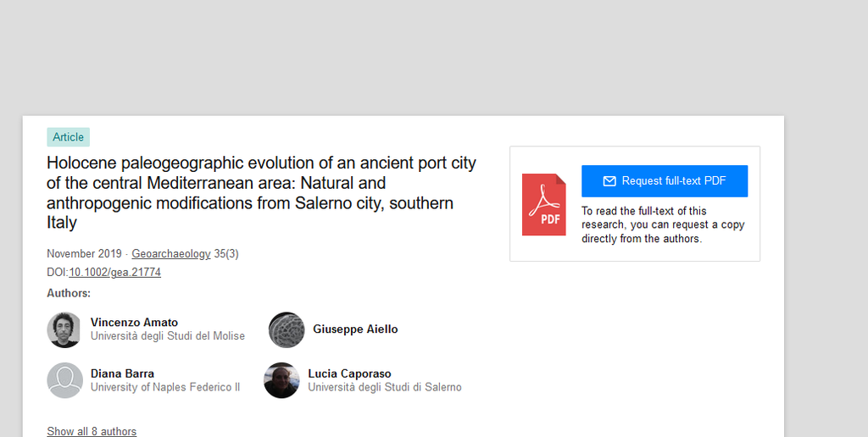The width and height of the screenshot is (868, 437).
Task: Click Diana Barra's placeholder avatar
Action: pos(64,380)
